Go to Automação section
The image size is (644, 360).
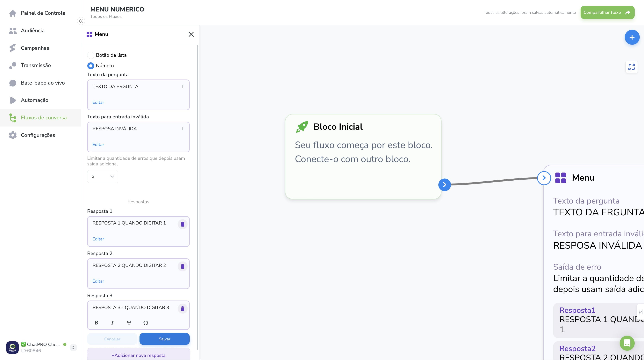tap(40, 100)
